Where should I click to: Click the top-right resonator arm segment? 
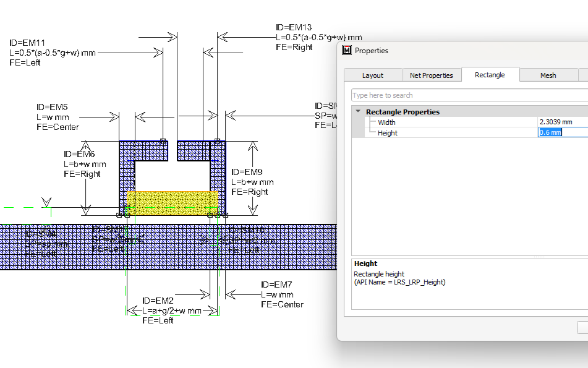[194, 151]
